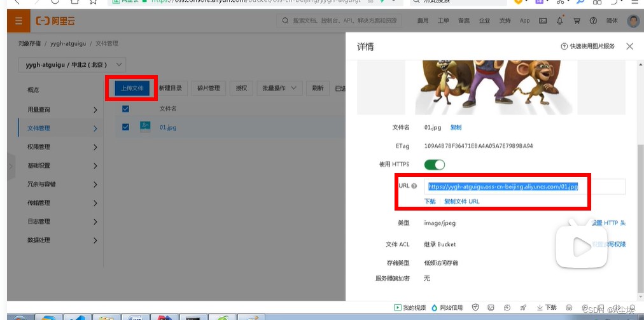Open 企业 in top navigation
The image size is (644, 320).
pos(484,20)
